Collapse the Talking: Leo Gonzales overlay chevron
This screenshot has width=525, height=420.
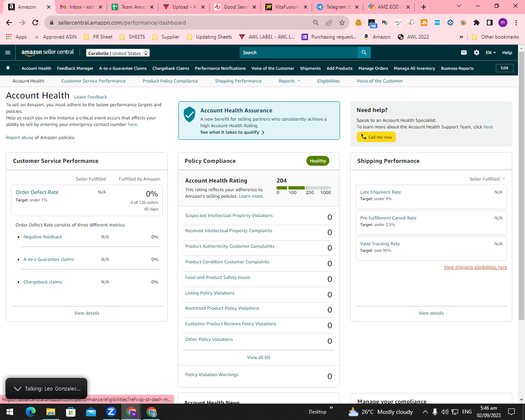tap(17, 388)
